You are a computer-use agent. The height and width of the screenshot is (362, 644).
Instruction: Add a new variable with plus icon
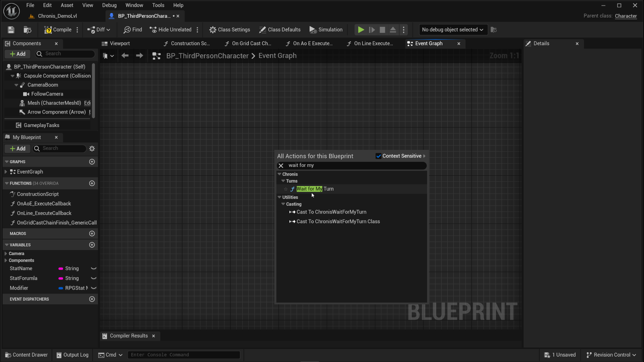(92, 245)
